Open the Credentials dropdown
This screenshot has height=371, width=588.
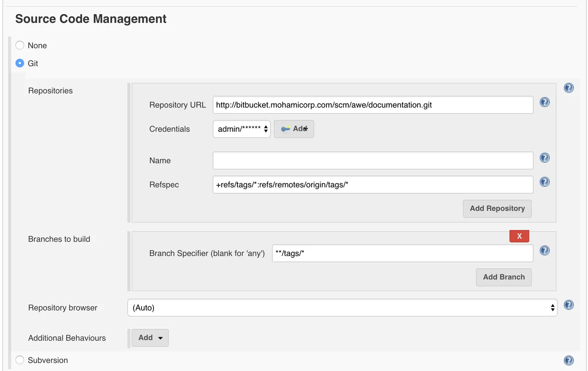(x=242, y=129)
